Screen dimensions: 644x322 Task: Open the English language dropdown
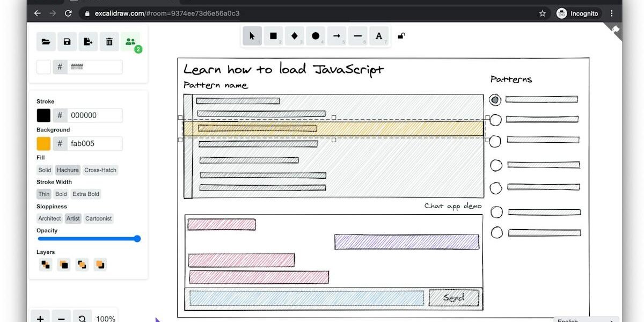point(586,320)
